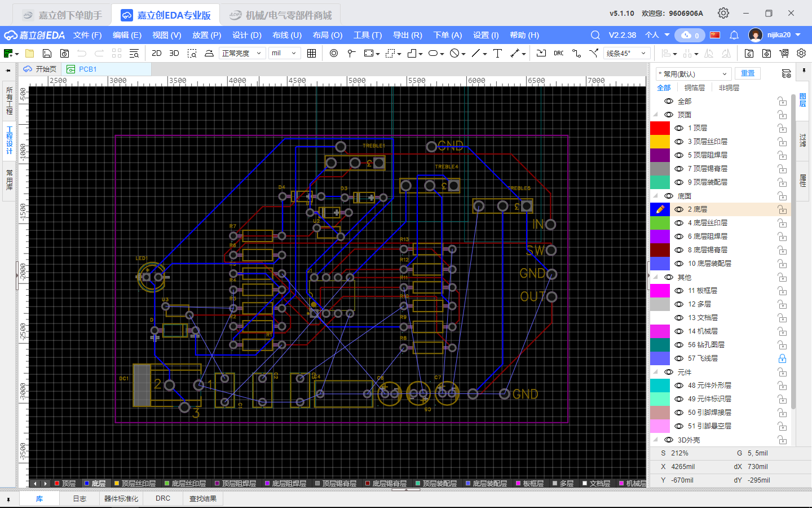This screenshot has height=508, width=812.
Task: Click the search magnifier in menu bar
Action: coord(595,35)
